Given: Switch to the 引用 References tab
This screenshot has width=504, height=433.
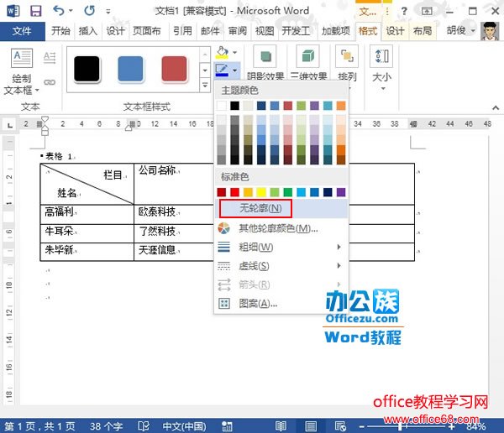Looking at the screenshot, I should click(182, 31).
